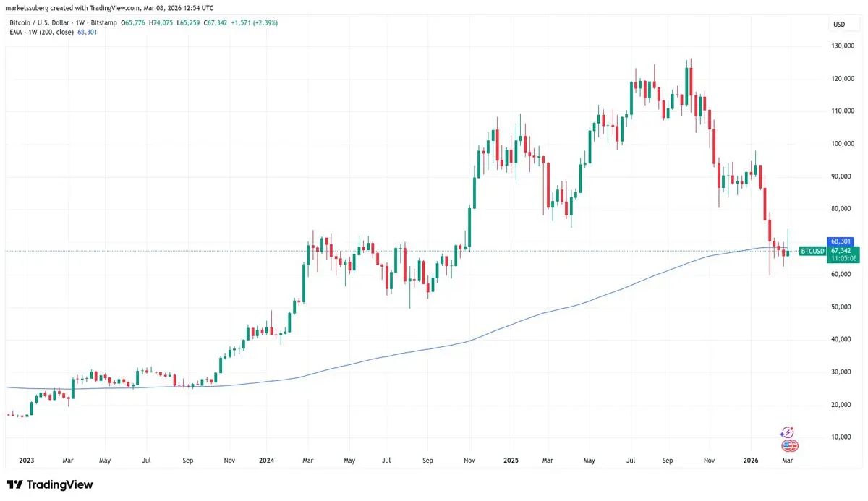Click the Bitcoin / U.S. Dollar symbol title
The width and height of the screenshot is (868, 501).
(x=40, y=22)
